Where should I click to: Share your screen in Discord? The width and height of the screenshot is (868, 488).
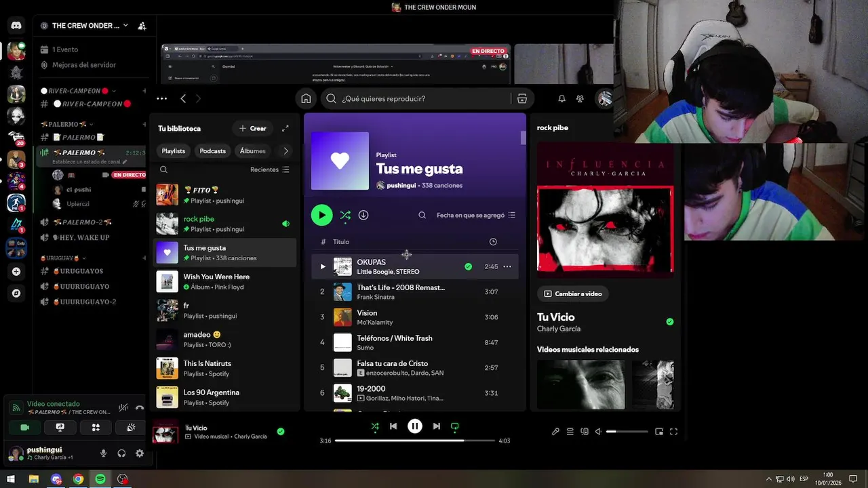click(60, 427)
